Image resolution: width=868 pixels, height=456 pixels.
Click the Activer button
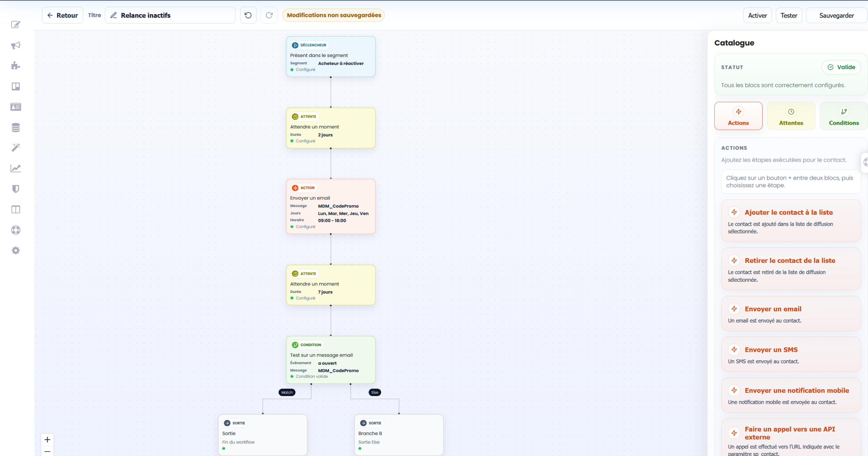click(x=757, y=15)
